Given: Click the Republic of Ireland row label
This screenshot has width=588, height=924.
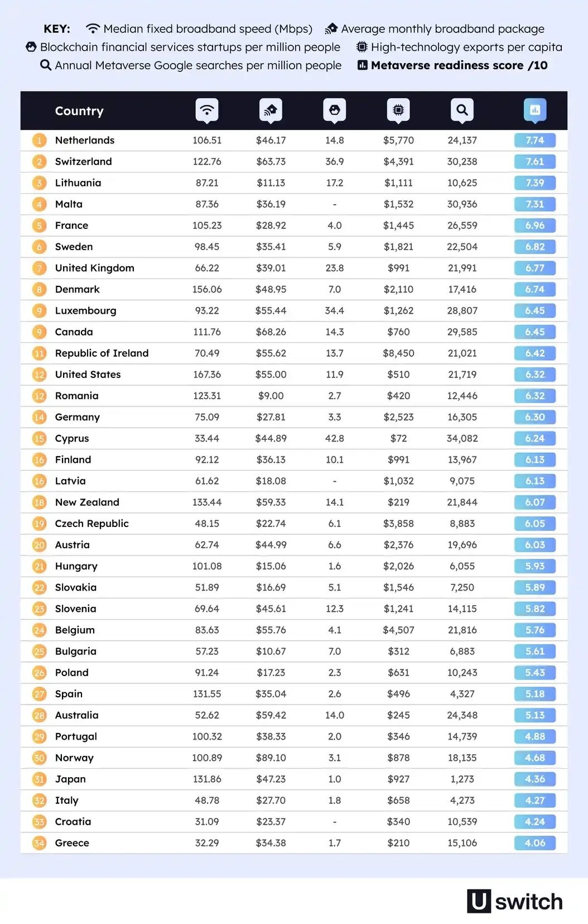Looking at the screenshot, I should tap(102, 353).
